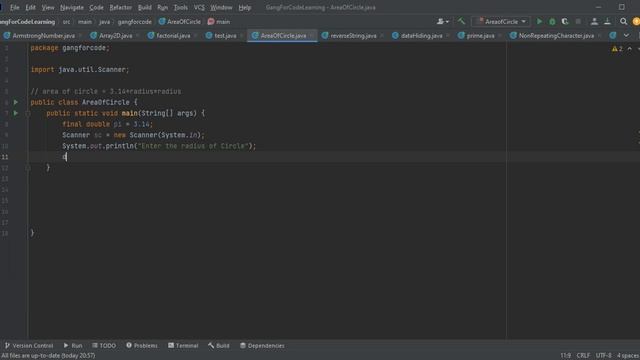Open the Version Control tool window
This screenshot has height=360, width=640.
pos(29,346)
